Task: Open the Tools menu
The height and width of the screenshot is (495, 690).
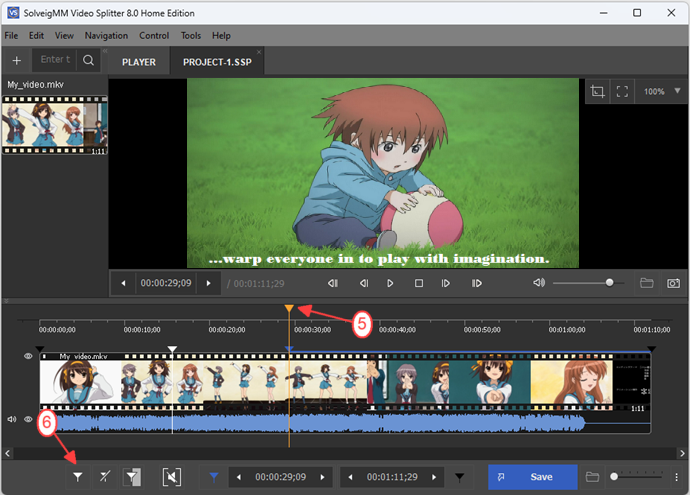Action: 191,36
